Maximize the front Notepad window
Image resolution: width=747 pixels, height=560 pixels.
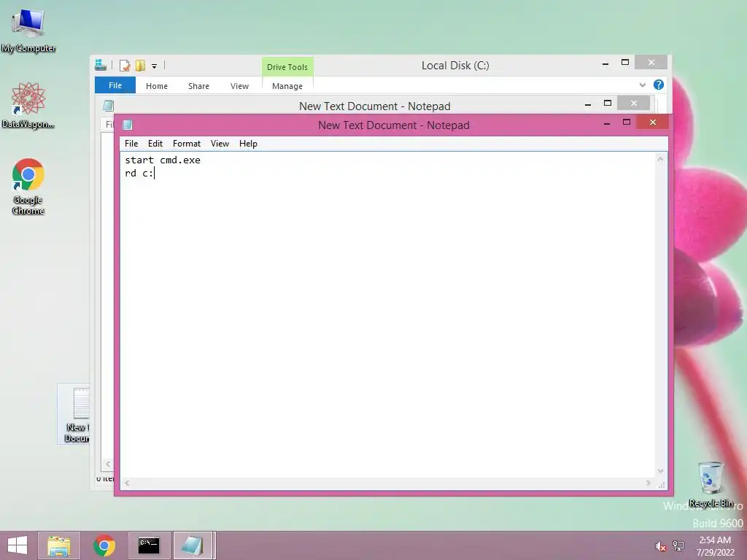(627, 122)
